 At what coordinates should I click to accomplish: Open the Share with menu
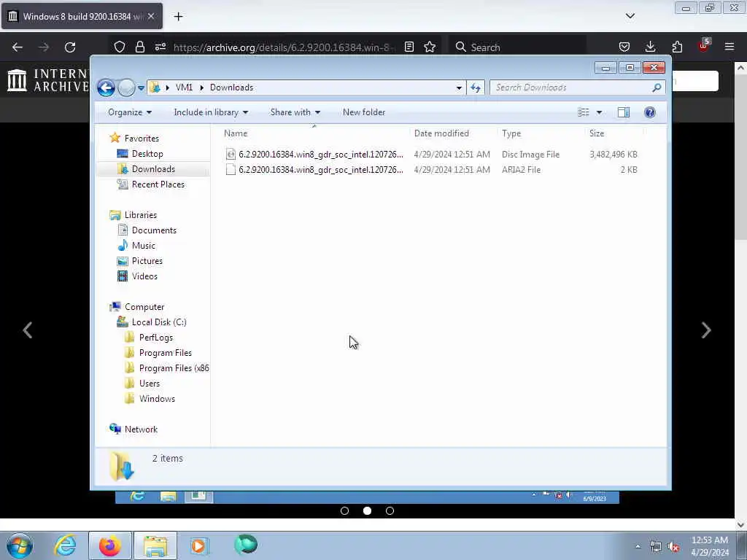coord(295,112)
